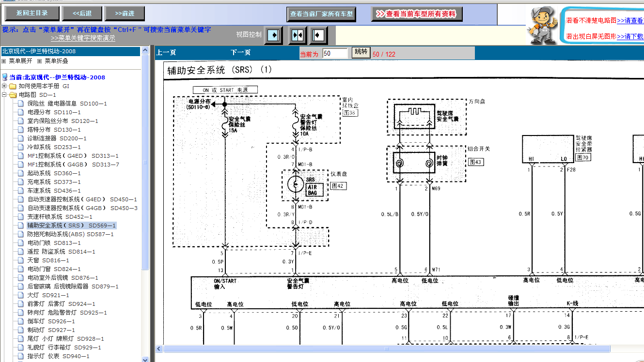Click the document icon beside 保险丝 继电器信息 SD100—1
Image resolution: width=644 pixels, height=362 pixels.
[x=20, y=104]
